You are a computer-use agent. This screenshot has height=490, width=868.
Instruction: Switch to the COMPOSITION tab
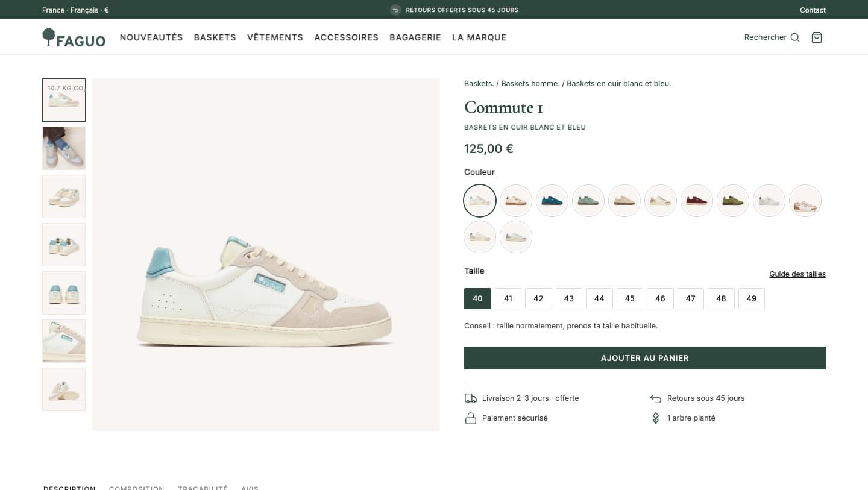pyautogui.click(x=137, y=488)
